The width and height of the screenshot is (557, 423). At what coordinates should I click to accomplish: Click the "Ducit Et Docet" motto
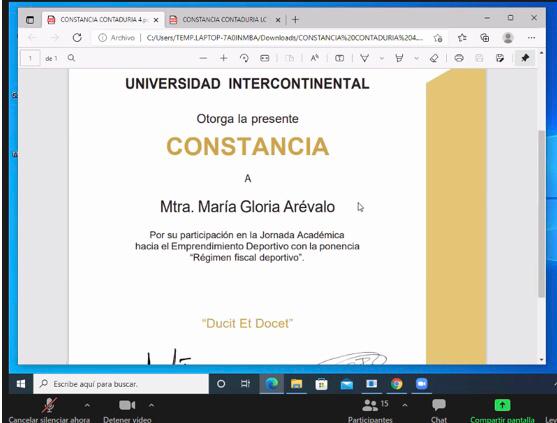tap(247, 324)
